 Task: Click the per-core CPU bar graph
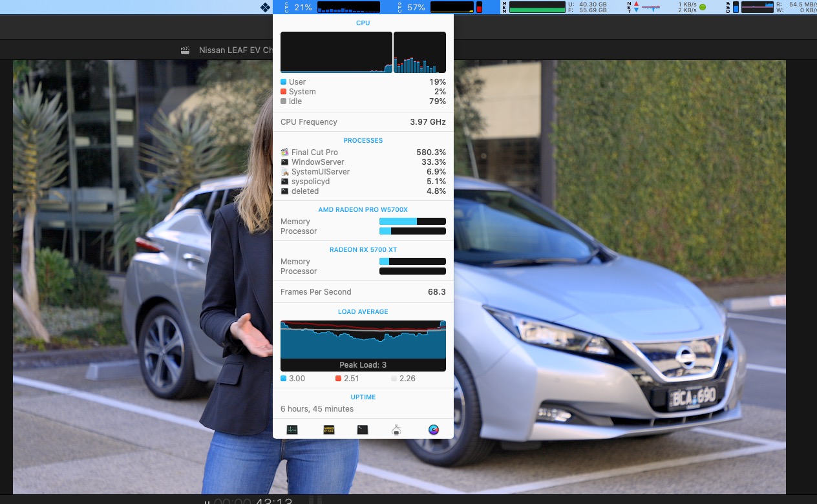pos(419,52)
